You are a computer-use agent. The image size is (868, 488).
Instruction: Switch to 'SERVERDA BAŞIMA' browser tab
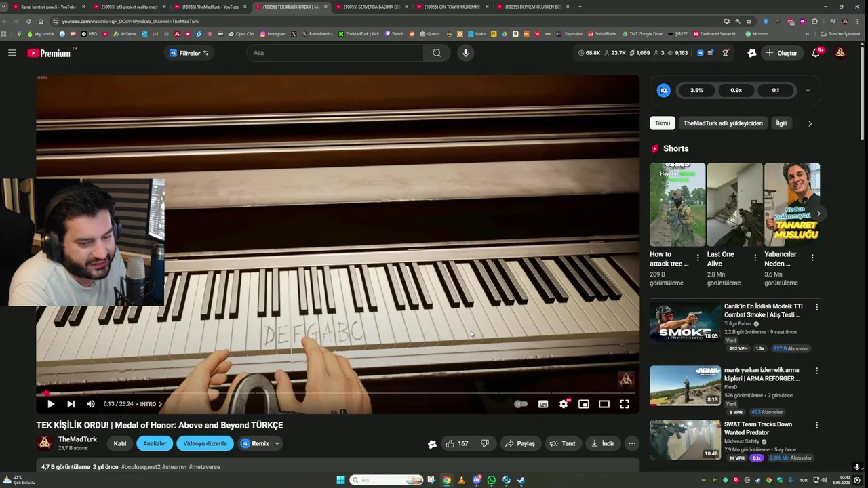click(x=371, y=7)
